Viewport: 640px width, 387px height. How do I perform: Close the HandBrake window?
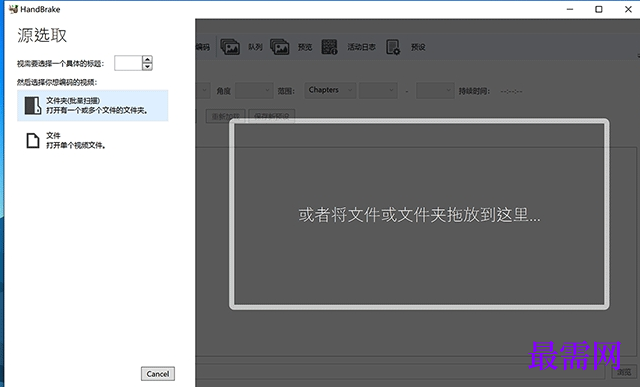point(628,9)
